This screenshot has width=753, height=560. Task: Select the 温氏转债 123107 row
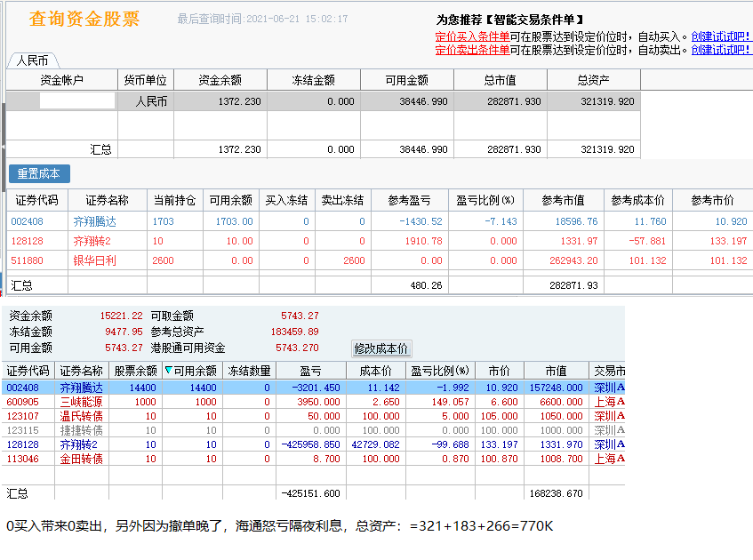[80, 416]
